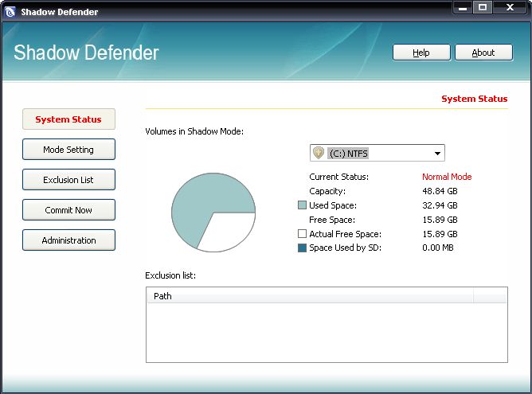Click the Free Space label

click(x=332, y=220)
